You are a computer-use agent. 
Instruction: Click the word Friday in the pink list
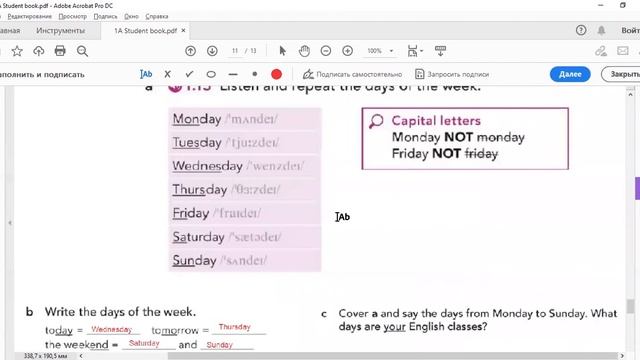coord(191,213)
